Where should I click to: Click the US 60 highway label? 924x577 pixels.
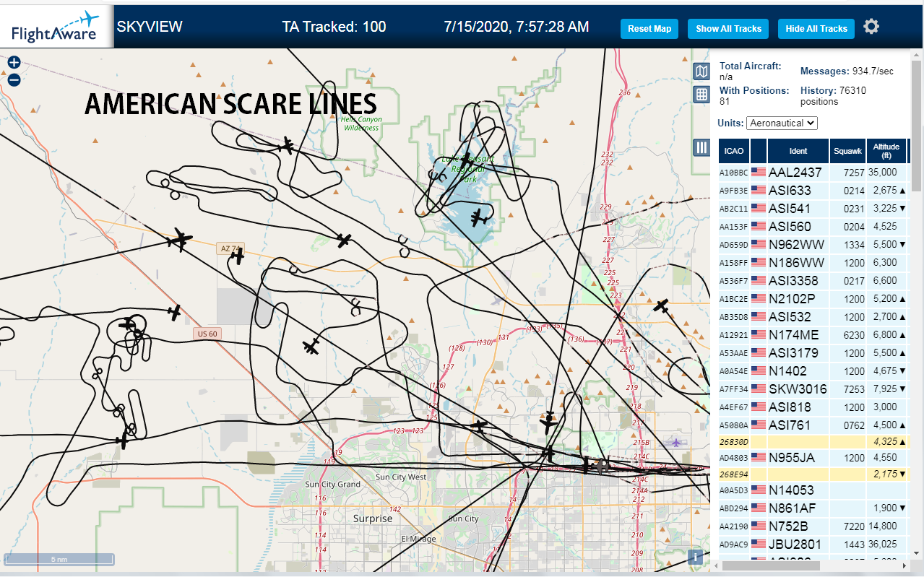click(x=208, y=334)
